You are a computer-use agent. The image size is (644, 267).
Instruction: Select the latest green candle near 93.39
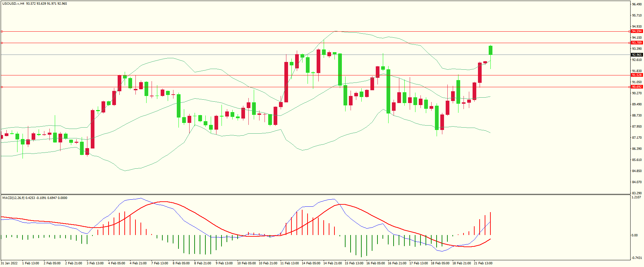point(491,50)
